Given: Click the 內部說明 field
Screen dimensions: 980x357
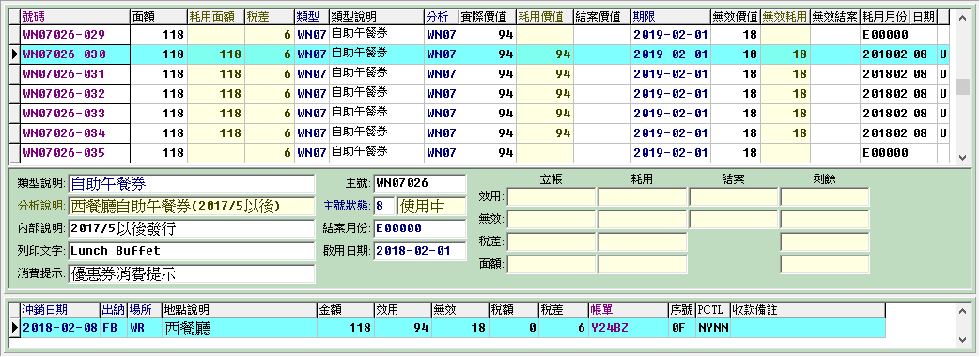Looking at the screenshot, I should [192, 229].
